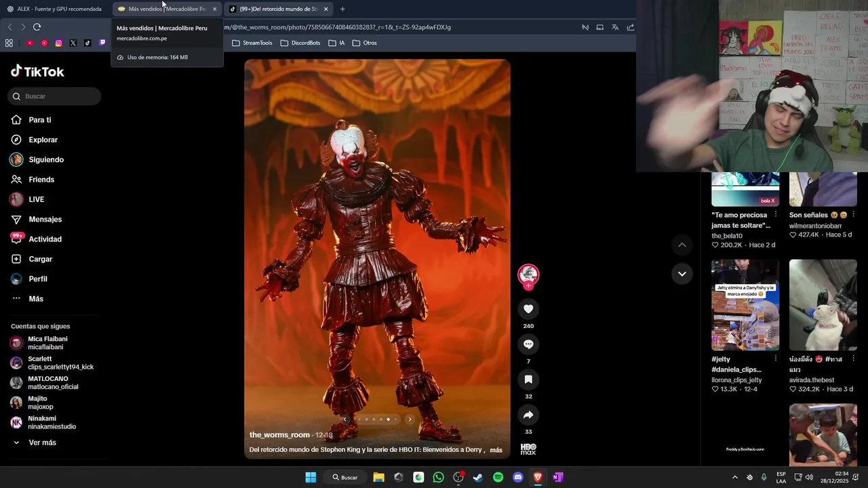Reload the current page
This screenshot has width=868, height=488.
pos(37,27)
